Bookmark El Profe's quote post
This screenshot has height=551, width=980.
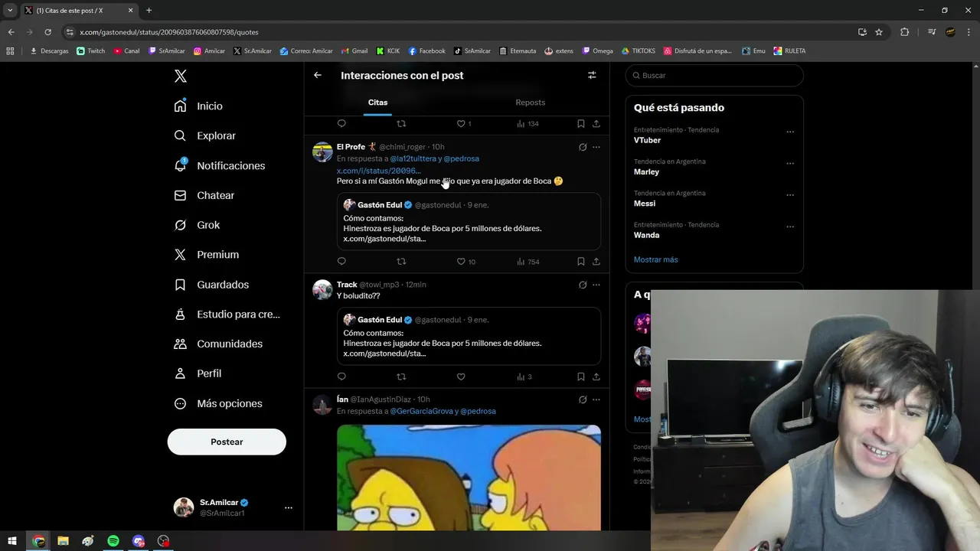click(581, 262)
